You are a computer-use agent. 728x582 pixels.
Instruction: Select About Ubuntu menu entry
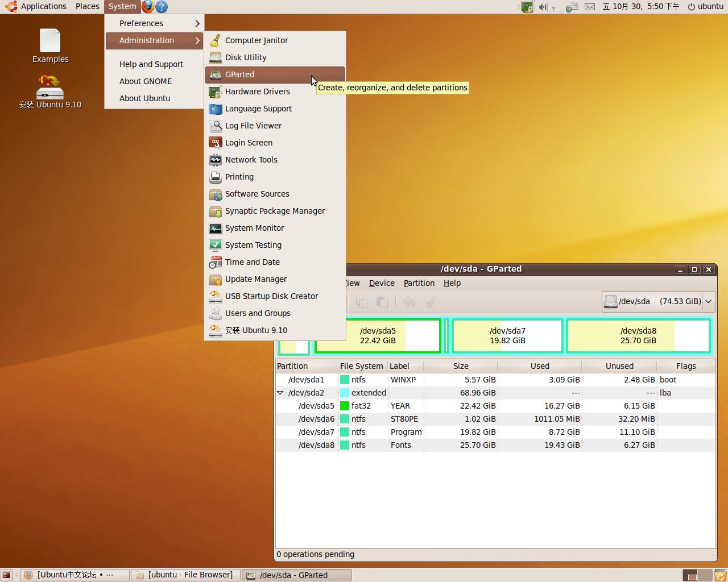[x=154, y=98]
